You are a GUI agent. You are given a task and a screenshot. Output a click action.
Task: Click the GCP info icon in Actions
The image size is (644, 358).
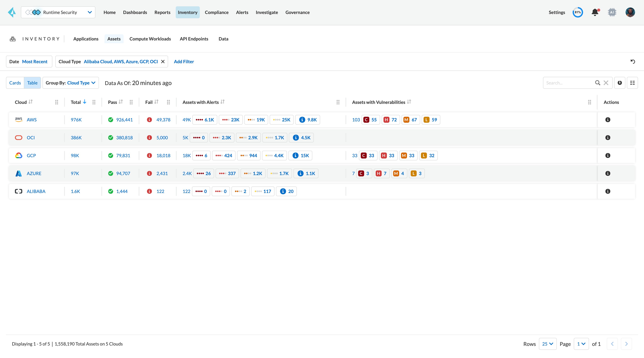click(607, 155)
